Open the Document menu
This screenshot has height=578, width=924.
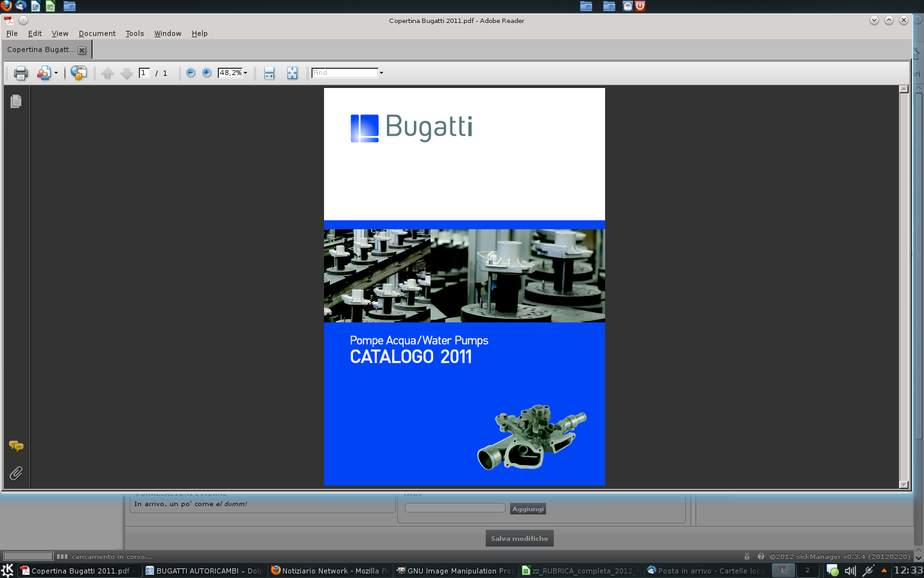(97, 33)
